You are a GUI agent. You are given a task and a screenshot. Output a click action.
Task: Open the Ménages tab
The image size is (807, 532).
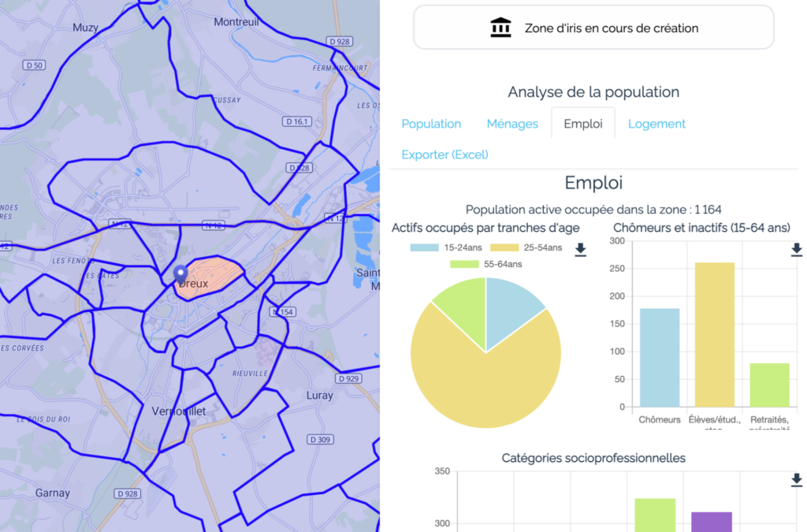(512, 124)
